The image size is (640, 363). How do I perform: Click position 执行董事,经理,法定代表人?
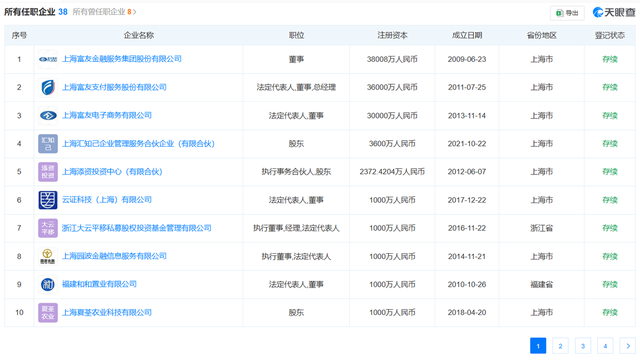[296, 228]
